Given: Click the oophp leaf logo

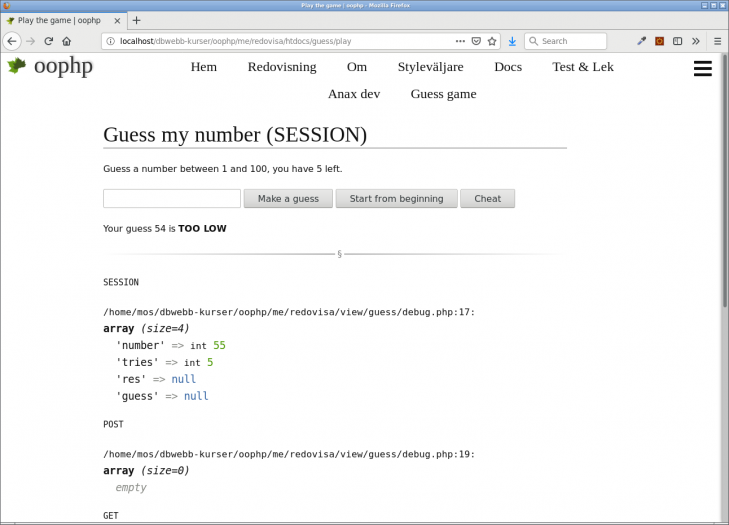Looking at the screenshot, I should tap(17, 66).
